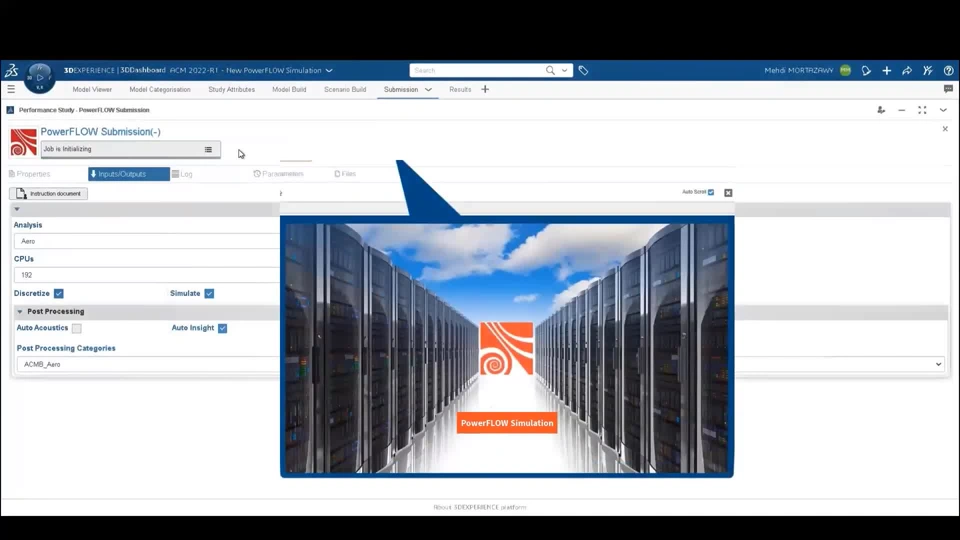Enable the Auto Acoustics checkbox
This screenshot has width=960, height=540.
click(77, 329)
